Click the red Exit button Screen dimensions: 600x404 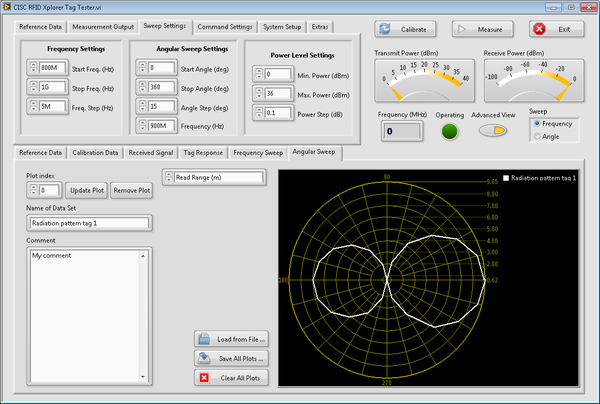[x=557, y=29]
